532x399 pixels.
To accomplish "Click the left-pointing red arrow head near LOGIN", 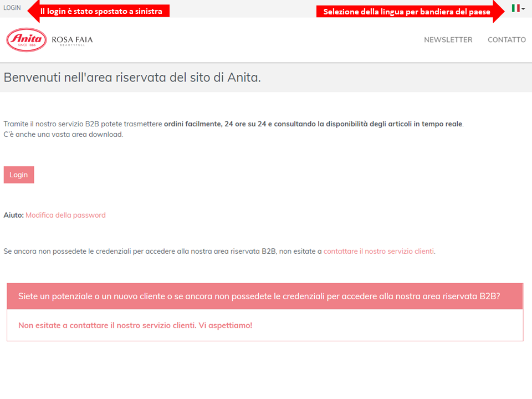I will pyautogui.click(x=32, y=11).
